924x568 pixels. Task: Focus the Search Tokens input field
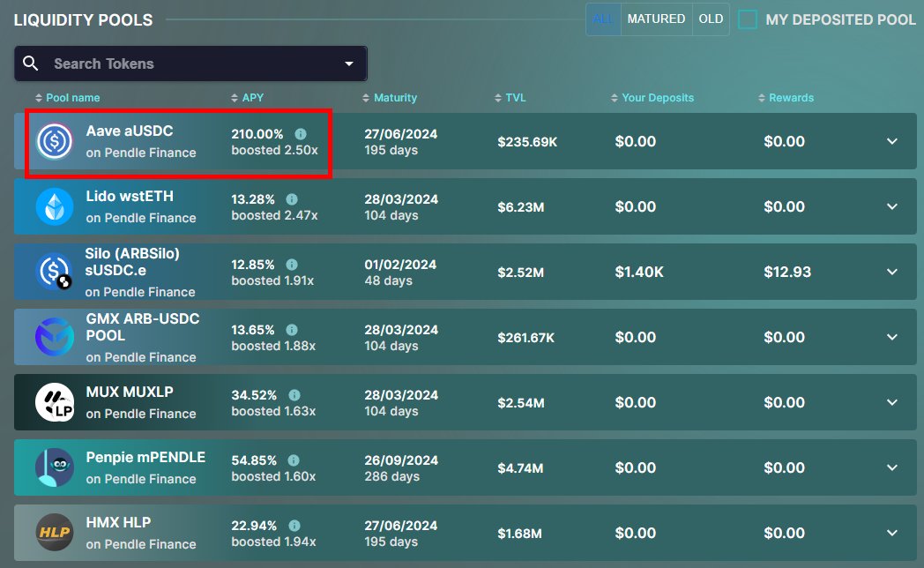190,64
